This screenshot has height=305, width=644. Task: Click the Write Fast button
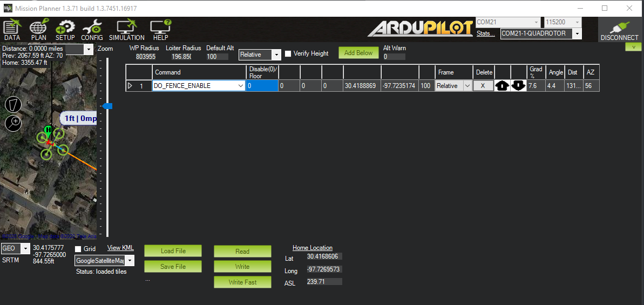point(242,282)
